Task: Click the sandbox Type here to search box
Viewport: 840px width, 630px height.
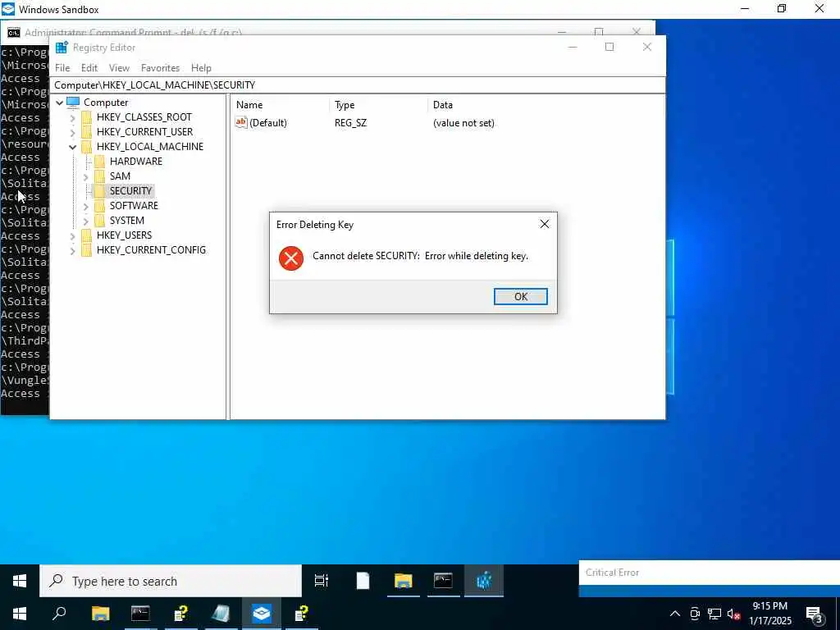Action: (171, 581)
